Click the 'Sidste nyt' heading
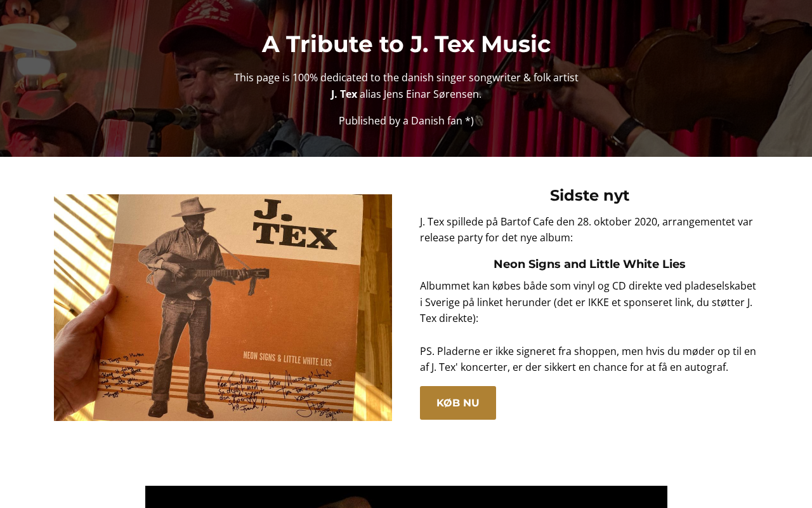This screenshot has height=508, width=812. (589, 196)
